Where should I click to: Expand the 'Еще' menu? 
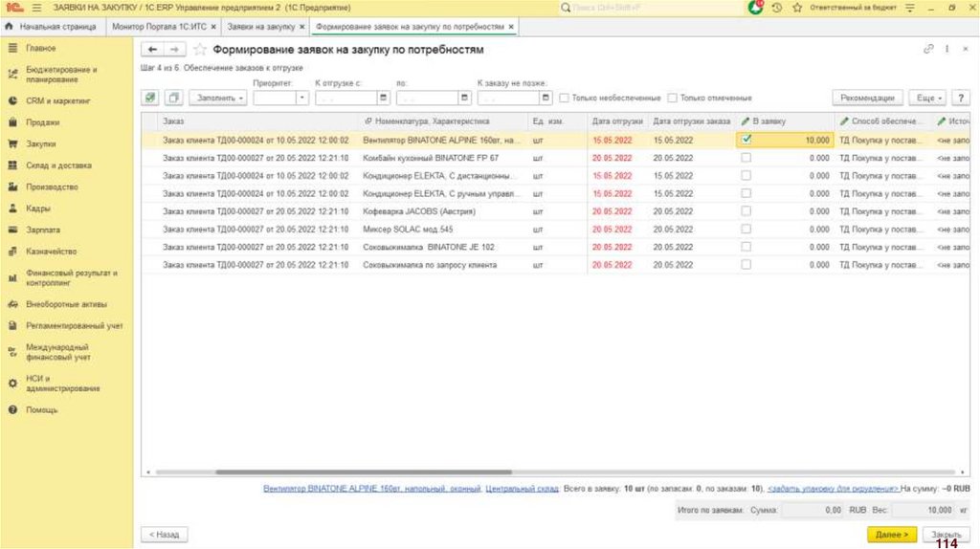(928, 98)
